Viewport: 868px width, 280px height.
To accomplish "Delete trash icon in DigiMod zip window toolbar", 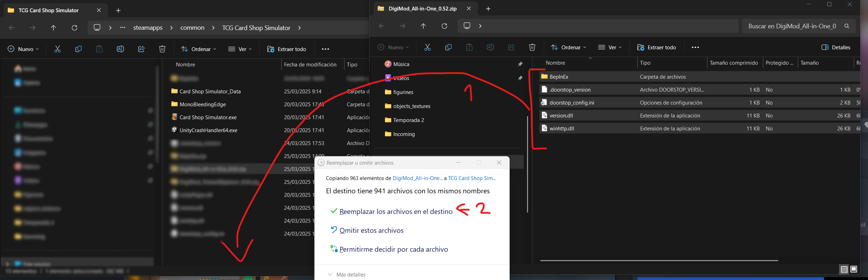I will pos(532,47).
